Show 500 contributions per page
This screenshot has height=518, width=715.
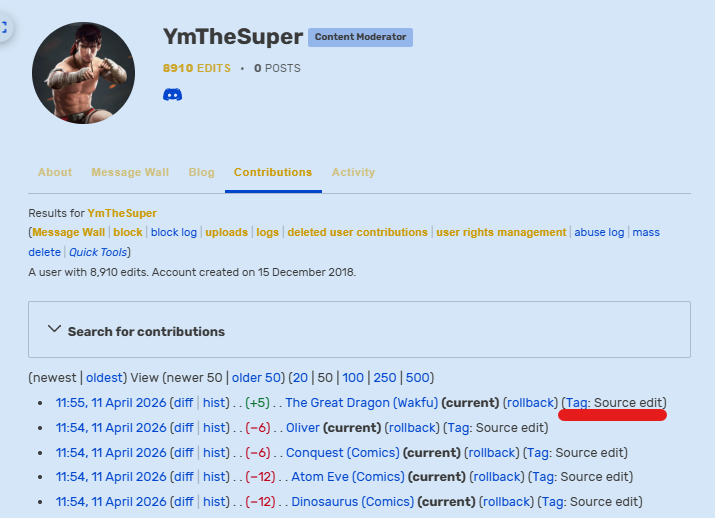pos(418,378)
